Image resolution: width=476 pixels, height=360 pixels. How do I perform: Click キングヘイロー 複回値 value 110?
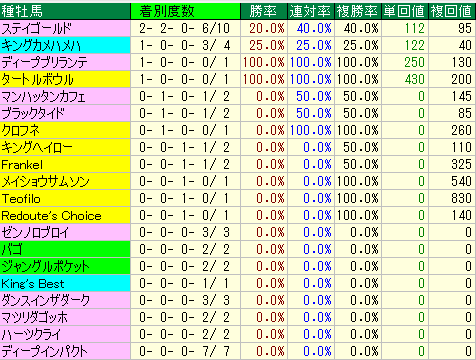click(x=462, y=147)
